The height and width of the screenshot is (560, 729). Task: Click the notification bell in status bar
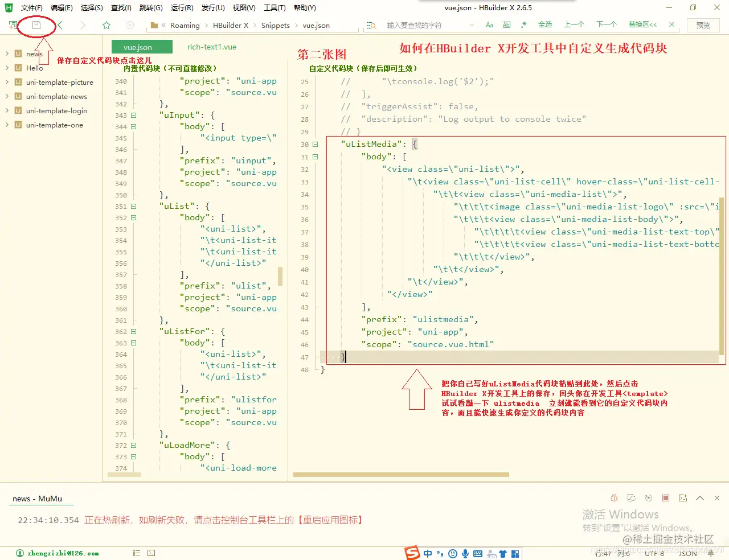711,553
